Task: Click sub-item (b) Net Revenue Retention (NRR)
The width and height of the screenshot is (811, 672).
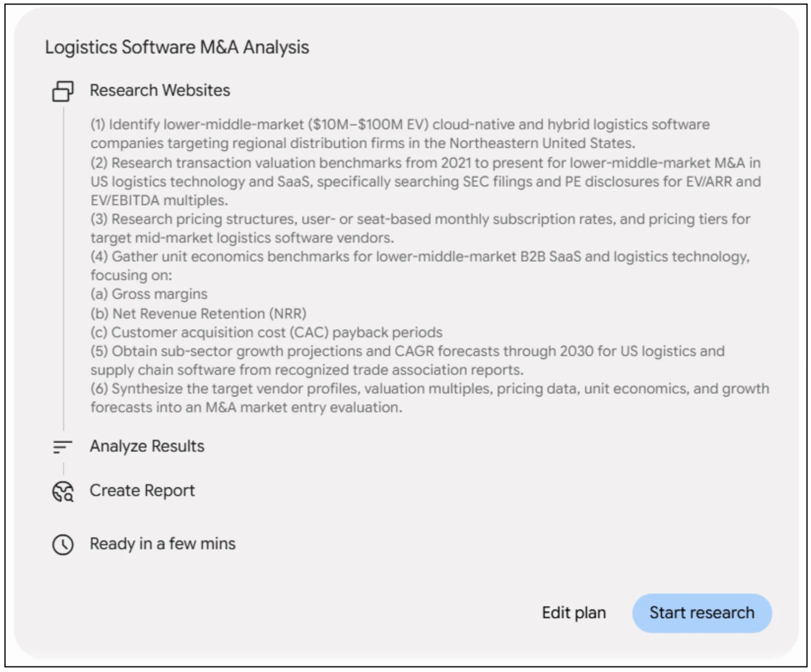Action: 198,313
